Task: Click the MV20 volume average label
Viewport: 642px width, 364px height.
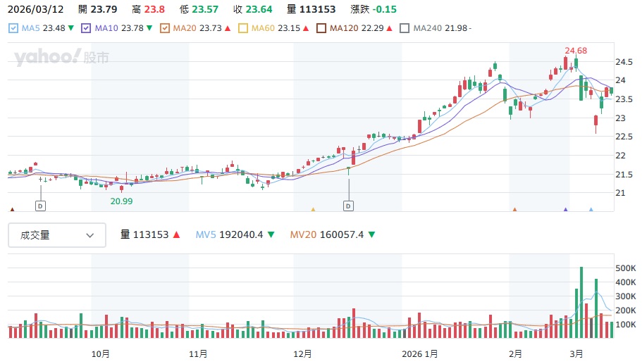Action: pos(327,235)
